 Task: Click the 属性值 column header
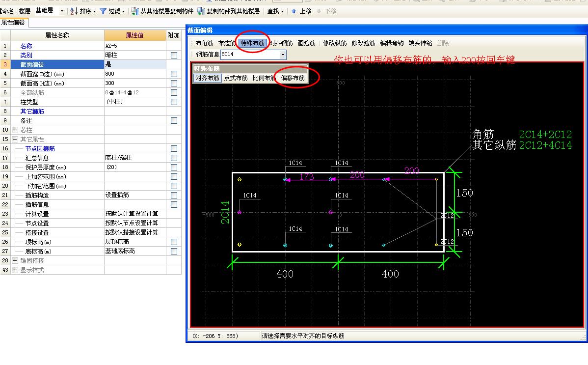135,35
